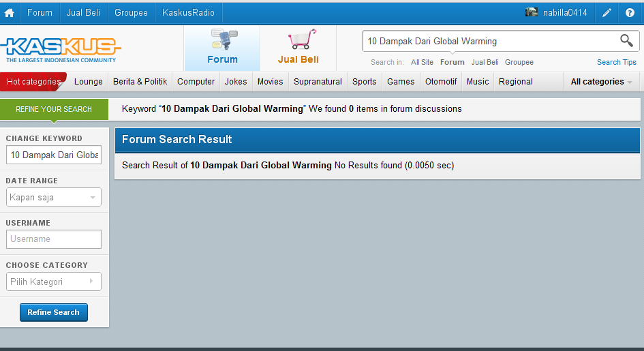Open the help question mark icon
Viewport: 644px width, 351px height.
coord(630,13)
